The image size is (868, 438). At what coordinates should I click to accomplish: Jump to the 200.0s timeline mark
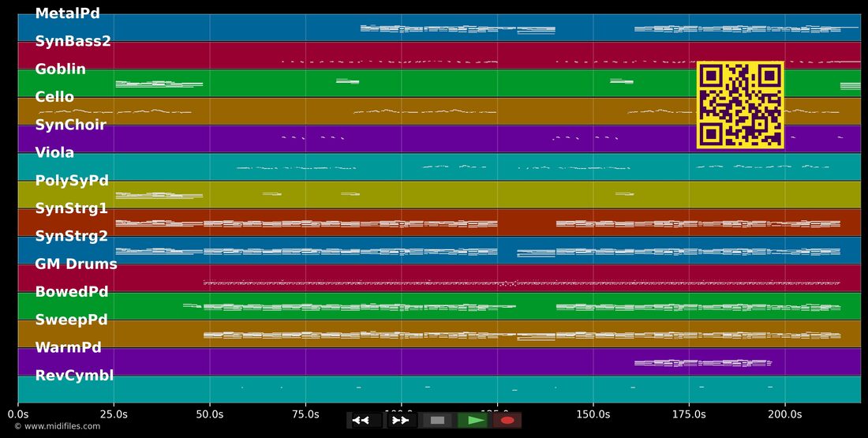coord(785,414)
